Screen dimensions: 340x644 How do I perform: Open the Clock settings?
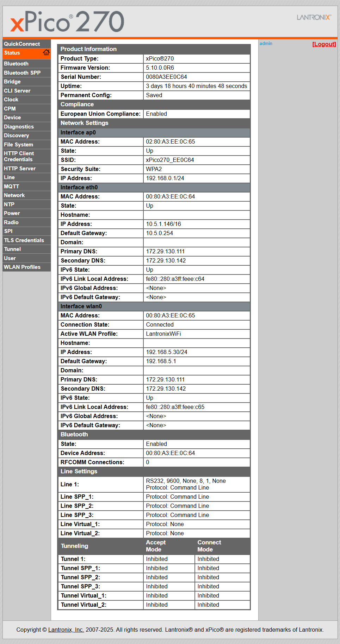[27, 100]
